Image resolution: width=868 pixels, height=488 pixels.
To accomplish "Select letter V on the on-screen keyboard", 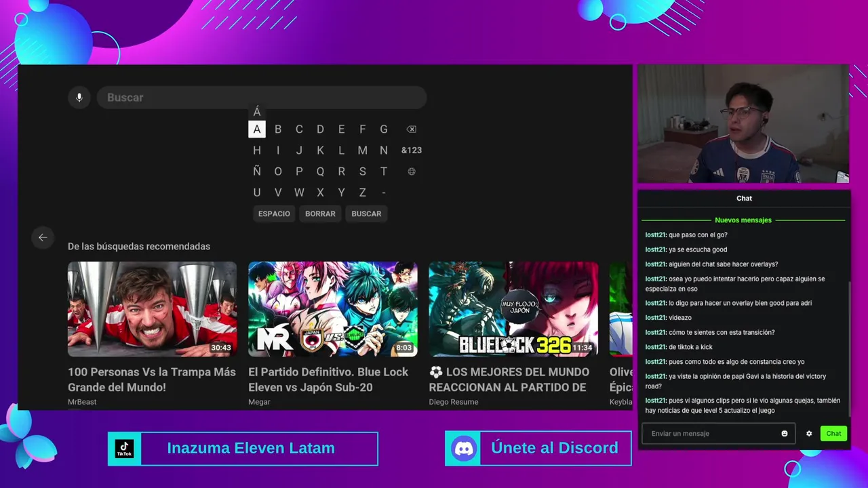I will pos(278,192).
